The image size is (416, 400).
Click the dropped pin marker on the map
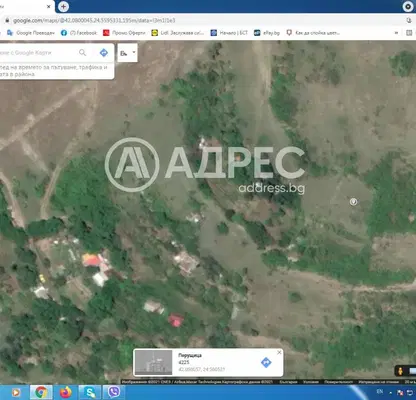tap(354, 201)
